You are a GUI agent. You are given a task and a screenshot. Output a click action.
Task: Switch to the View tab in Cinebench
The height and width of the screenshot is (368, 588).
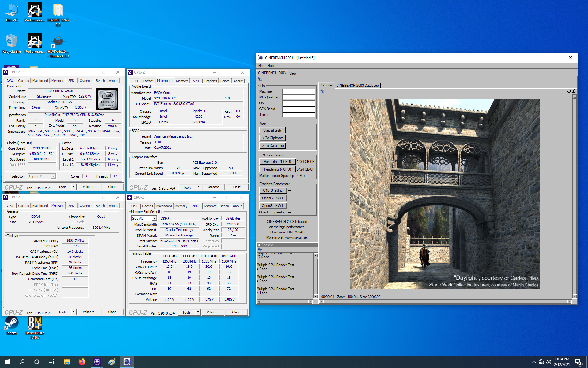(293, 73)
